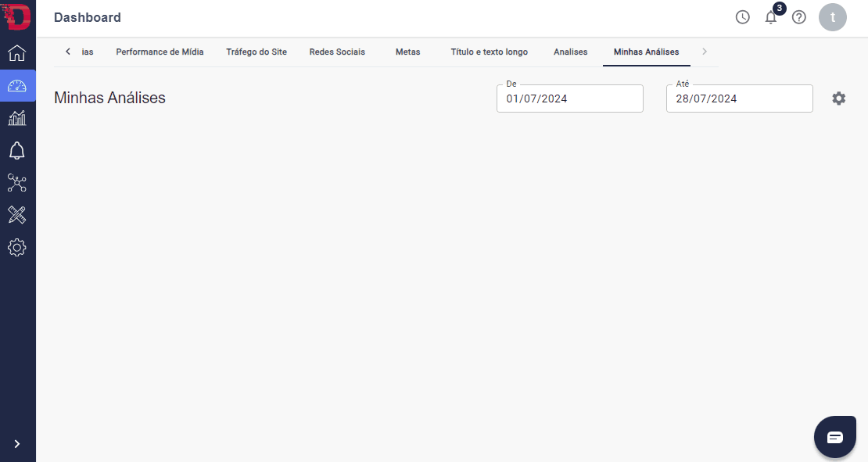Open the sidebar gear settings icon
The height and width of the screenshot is (462, 868).
point(17,247)
